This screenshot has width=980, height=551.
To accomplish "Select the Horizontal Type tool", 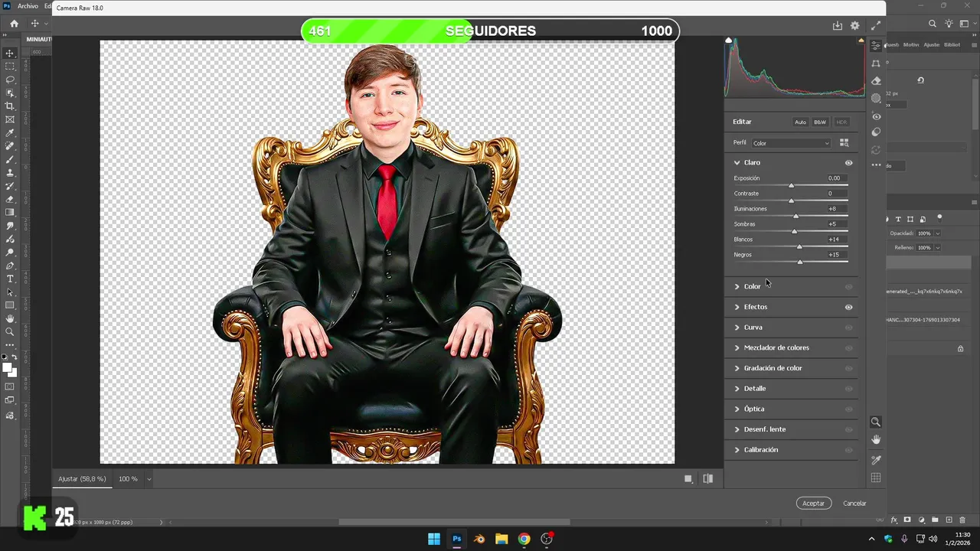I will (10, 279).
